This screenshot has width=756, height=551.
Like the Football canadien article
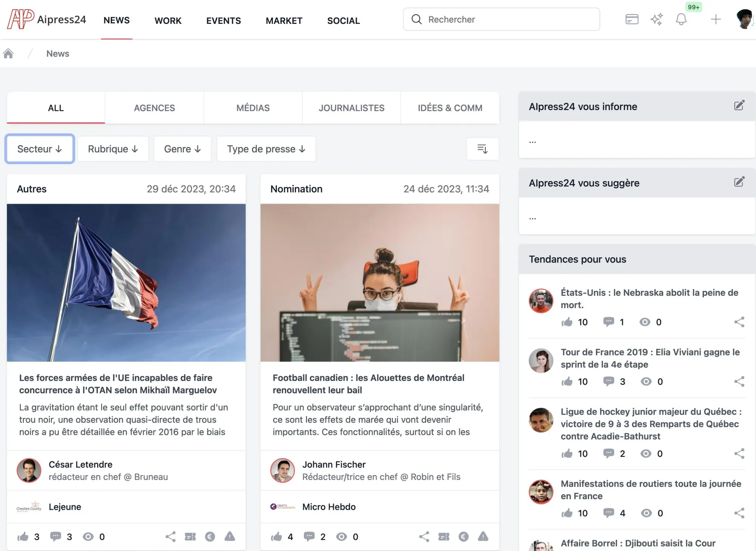coord(276,537)
